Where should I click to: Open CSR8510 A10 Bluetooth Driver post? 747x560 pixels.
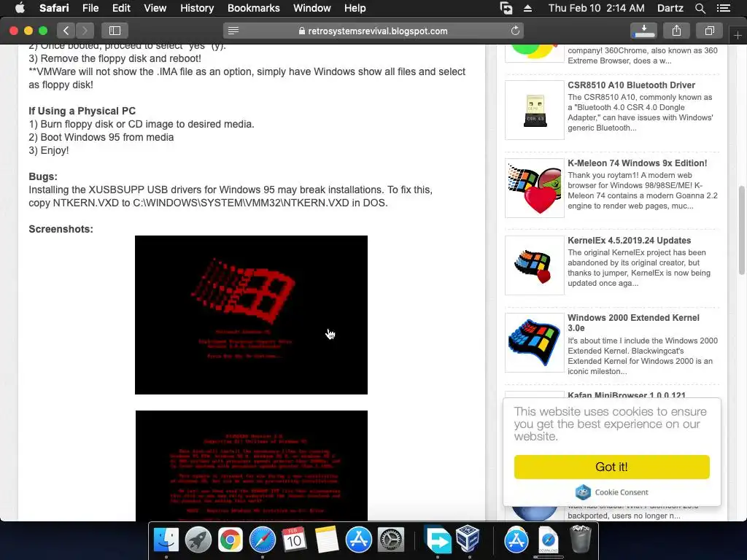tap(631, 85)
